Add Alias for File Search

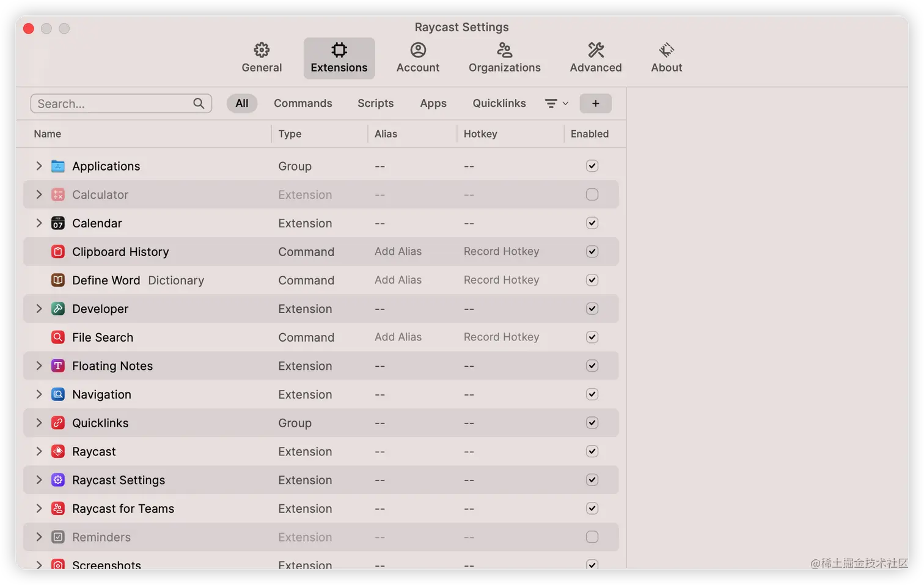coord(398,337)
